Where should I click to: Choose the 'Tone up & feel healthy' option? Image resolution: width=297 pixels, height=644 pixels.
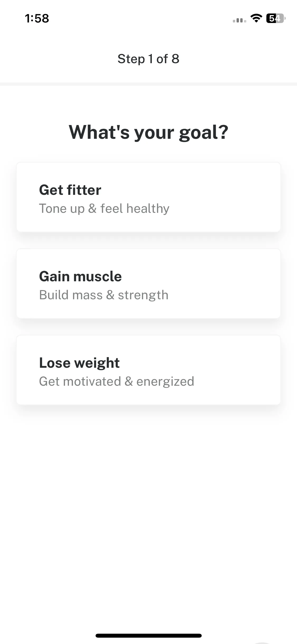click(x=104, y=209)
